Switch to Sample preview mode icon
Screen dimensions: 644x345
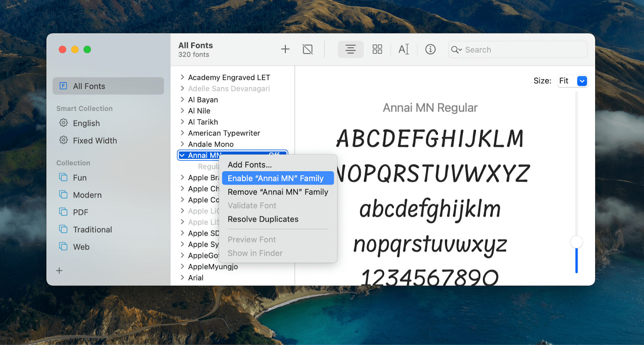[351, 49]
